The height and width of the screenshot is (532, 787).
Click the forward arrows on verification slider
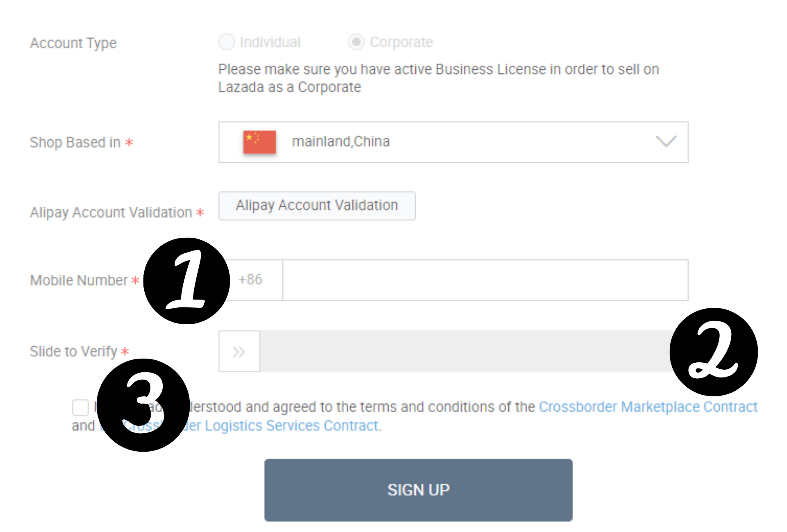[239, 352]
